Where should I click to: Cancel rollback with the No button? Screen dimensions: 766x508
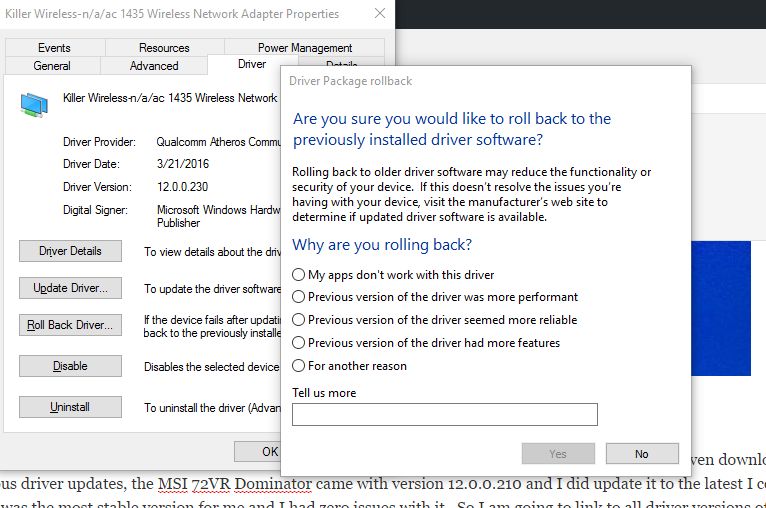coord(642,454)
